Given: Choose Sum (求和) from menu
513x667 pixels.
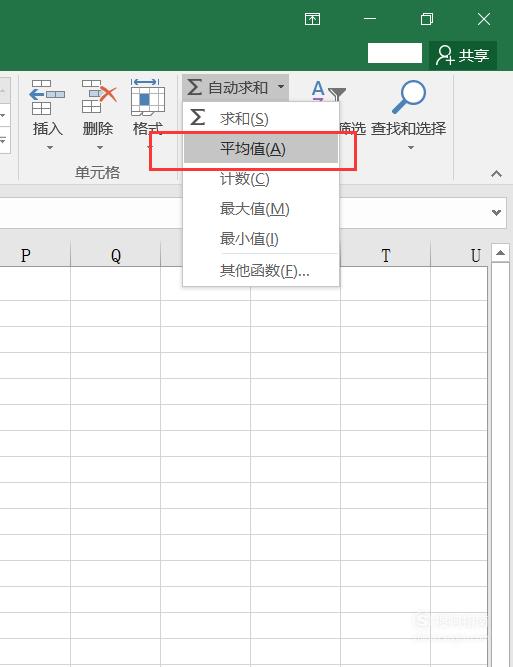Looking at the screenshot, I should click(261, 118).
